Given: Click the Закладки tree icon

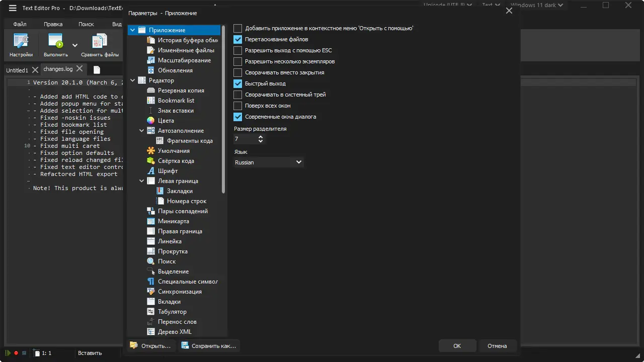Looking at the screenshot, I should pos(159,191).
